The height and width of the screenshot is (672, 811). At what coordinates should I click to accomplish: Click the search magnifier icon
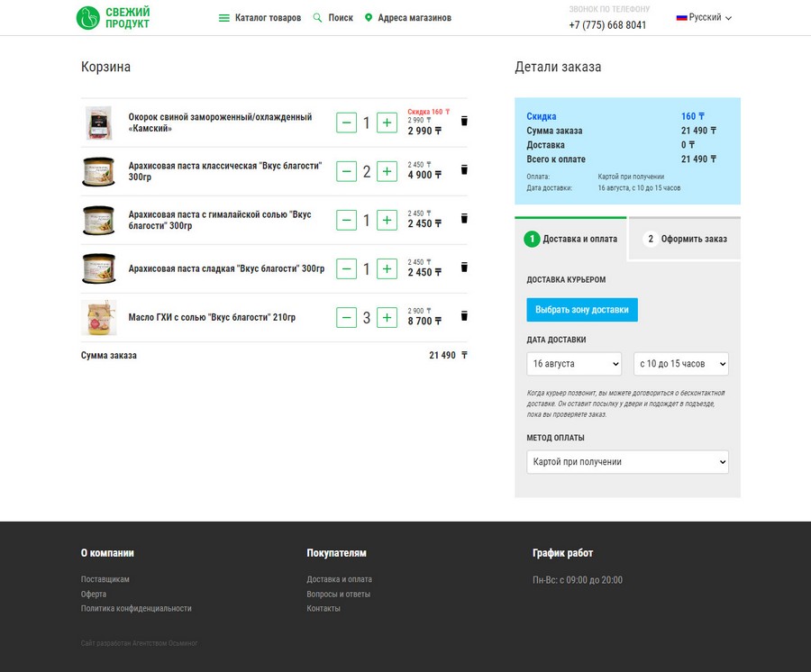[x=317, y=18]
